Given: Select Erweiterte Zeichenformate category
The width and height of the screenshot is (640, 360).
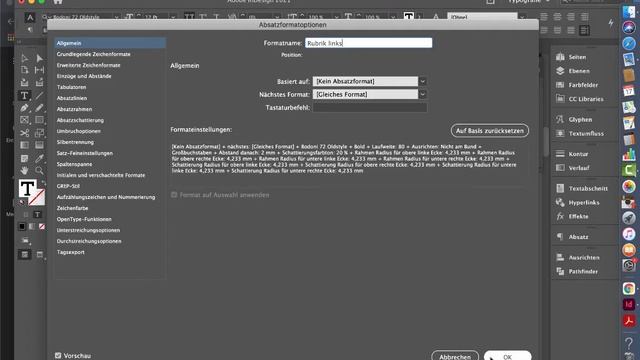Looking at the screenshot, I should pos(89,65).
